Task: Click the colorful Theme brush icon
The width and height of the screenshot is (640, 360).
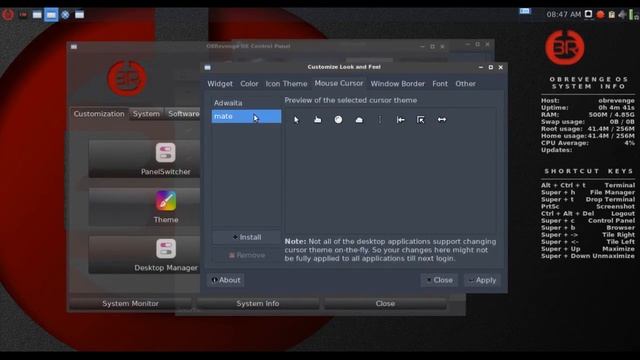Action: point(165,200)
